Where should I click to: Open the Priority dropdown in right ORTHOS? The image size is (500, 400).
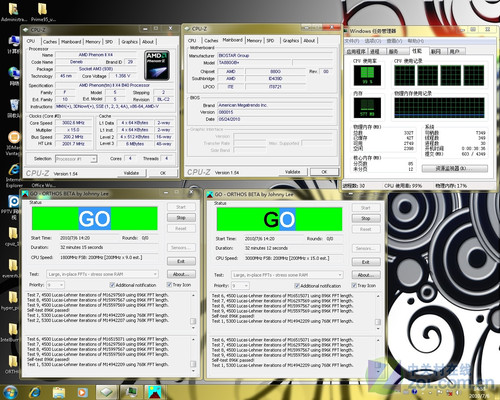pyautogui.click(x=240, y=286)
